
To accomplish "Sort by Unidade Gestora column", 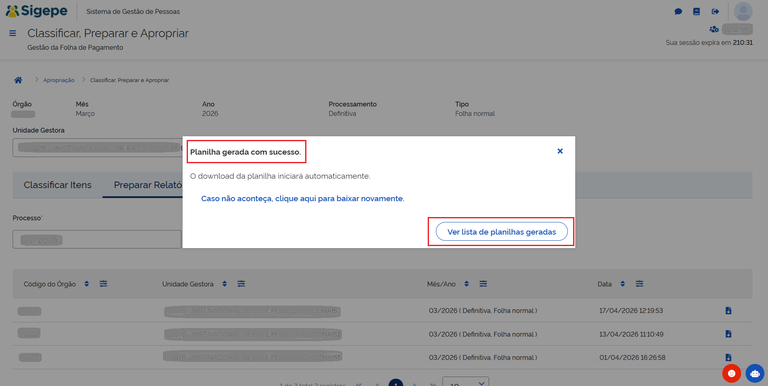I will point(224,284).
